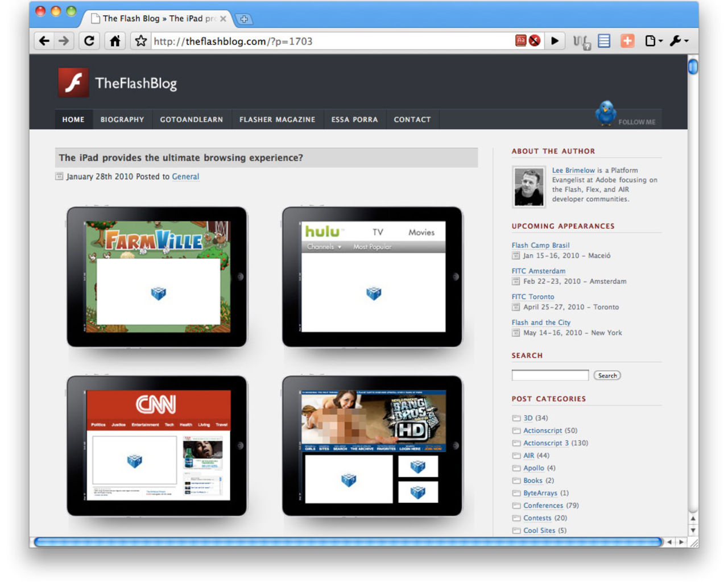Click the red dictionary Aa icon in address bar
This screenshot has width=728, height=588.
pyautogui.click(x=520, y=41)
